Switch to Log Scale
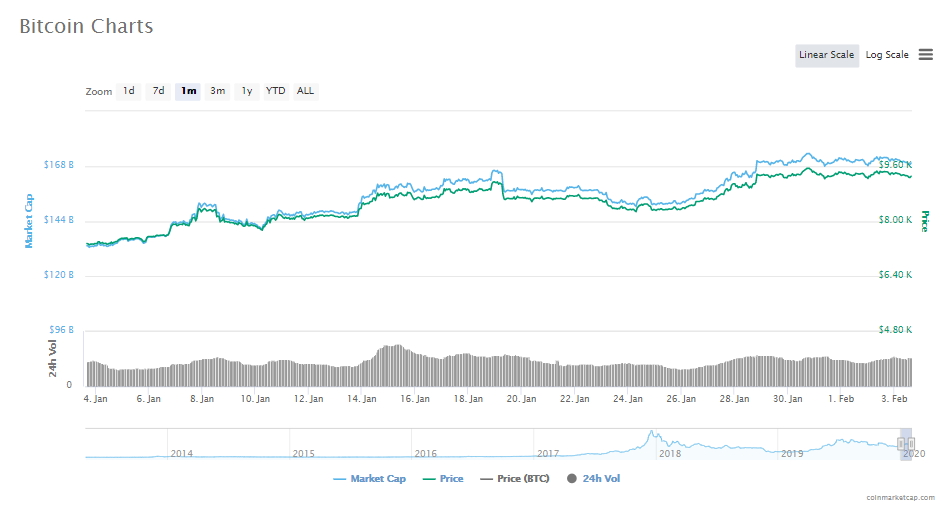Image resolution: width=949 pixels, height=511 pixels. 887,55
